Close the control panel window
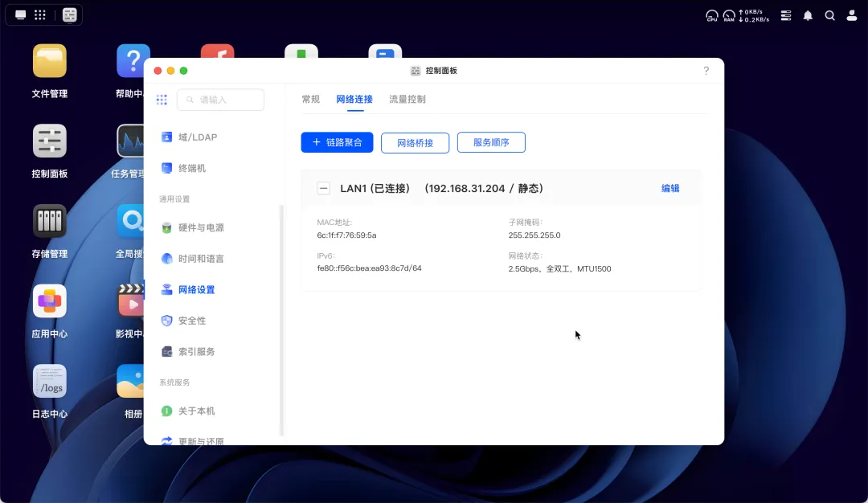Screen dimensions: 868x503 pos(158,71)
